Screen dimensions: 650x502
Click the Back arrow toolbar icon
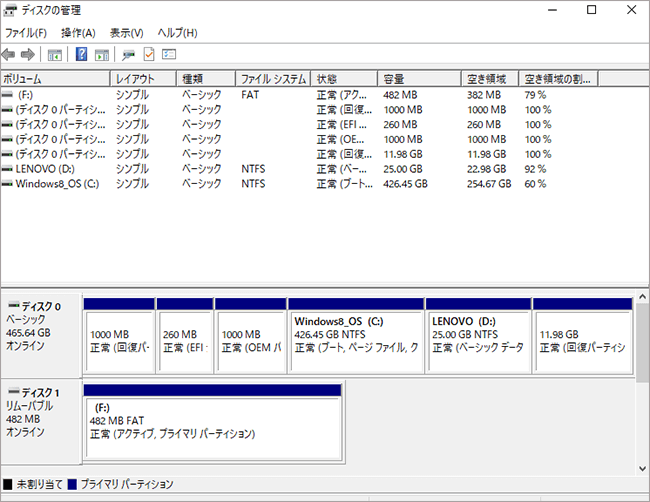click(x=8, y=54)
